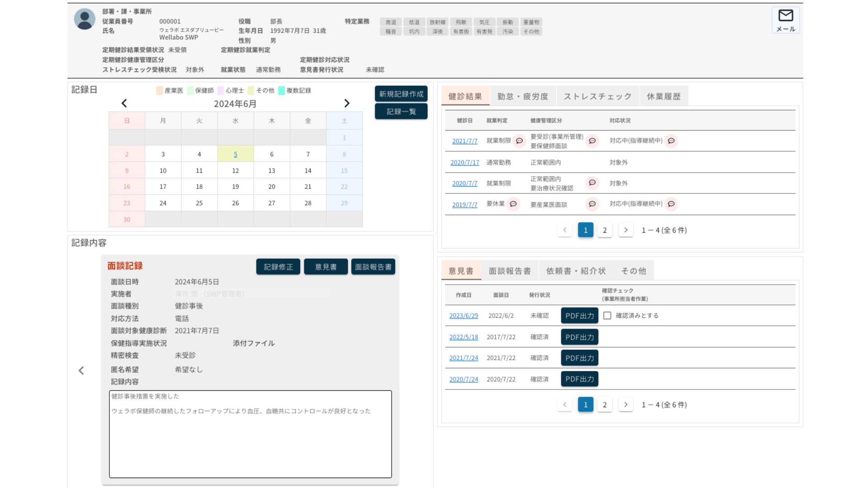Switch to the ストレスチェック tab
Image resolution: width=868 pixels, height=488 pixels.
point(597,96)
